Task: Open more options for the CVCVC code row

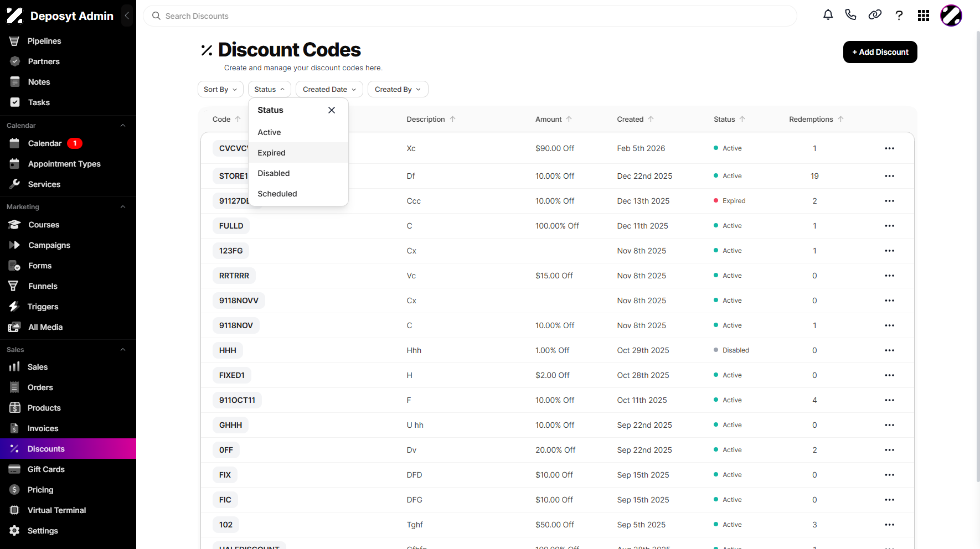Action: [x=890, y=148]
